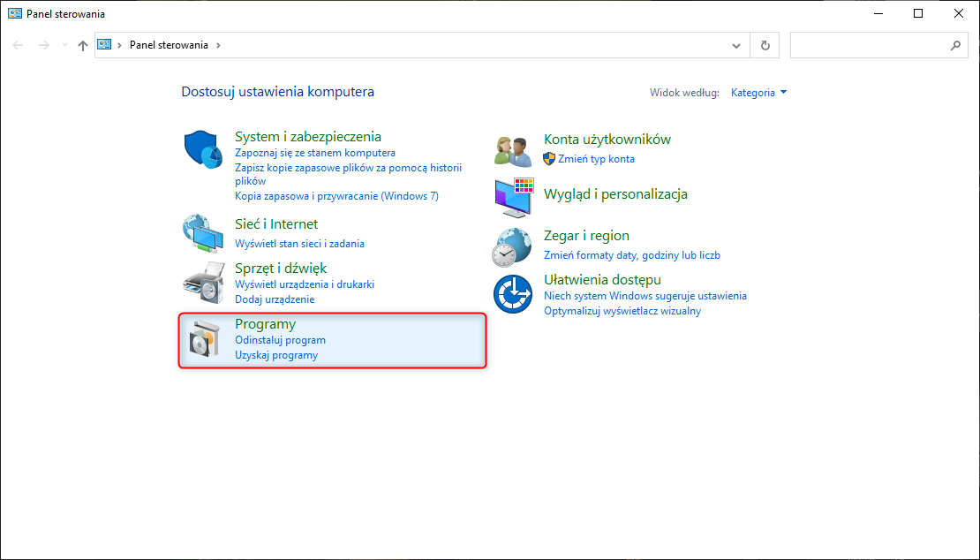Click the Ułatwienia dostępu icon

pos(513,293)
